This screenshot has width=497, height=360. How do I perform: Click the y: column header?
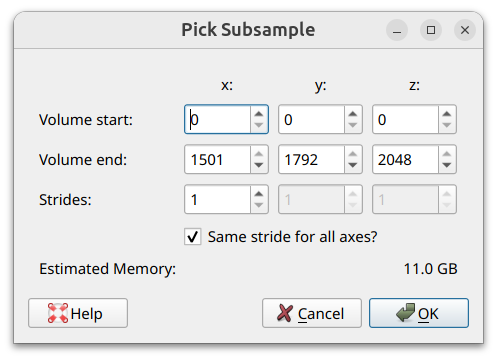[321, 86]
